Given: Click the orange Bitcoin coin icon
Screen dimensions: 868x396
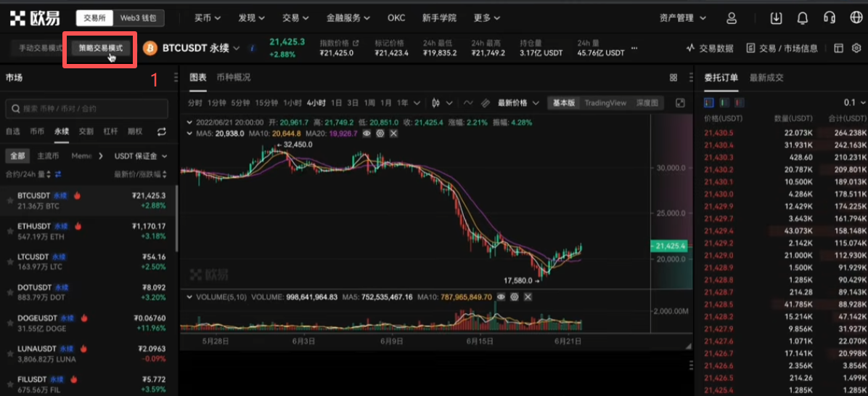Looking at the screenshot, I should point(150,48).
